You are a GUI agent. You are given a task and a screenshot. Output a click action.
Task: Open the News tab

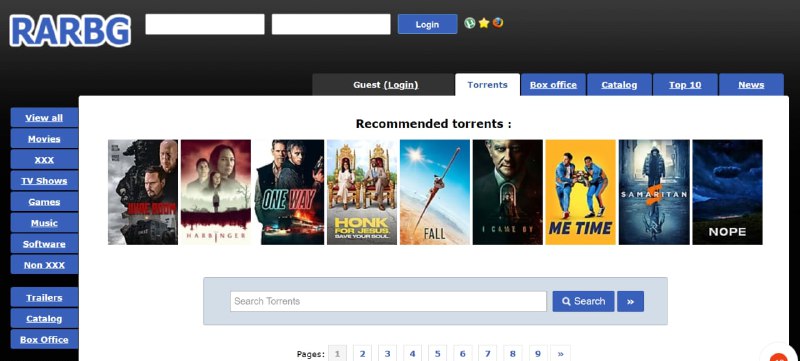(751, 85)
